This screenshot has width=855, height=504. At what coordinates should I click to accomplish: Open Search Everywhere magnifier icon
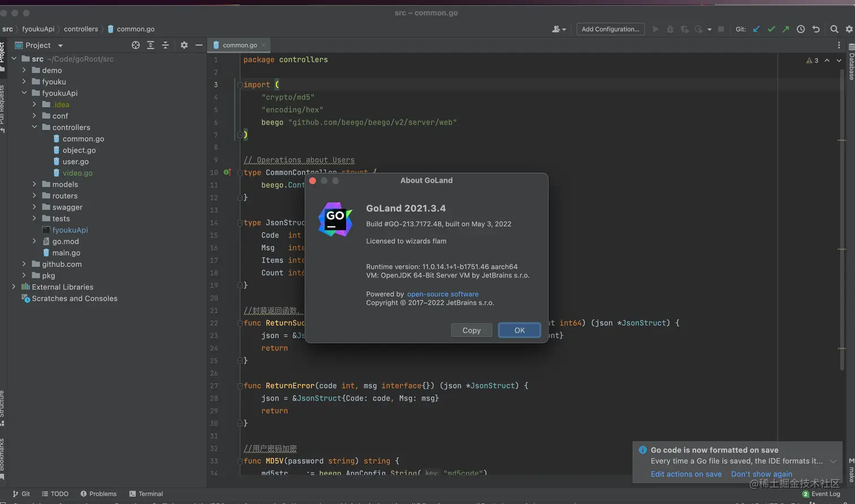tap(834, 29)
